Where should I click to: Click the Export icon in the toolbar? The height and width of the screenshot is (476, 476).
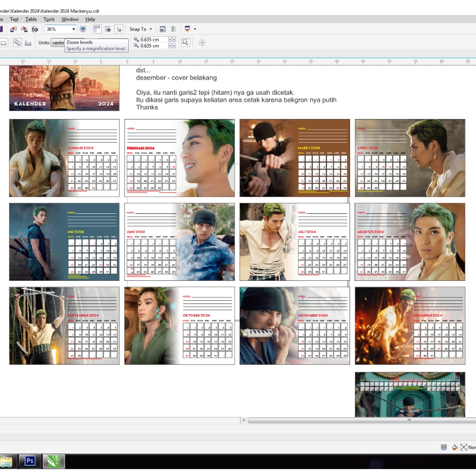click(24, 29)
